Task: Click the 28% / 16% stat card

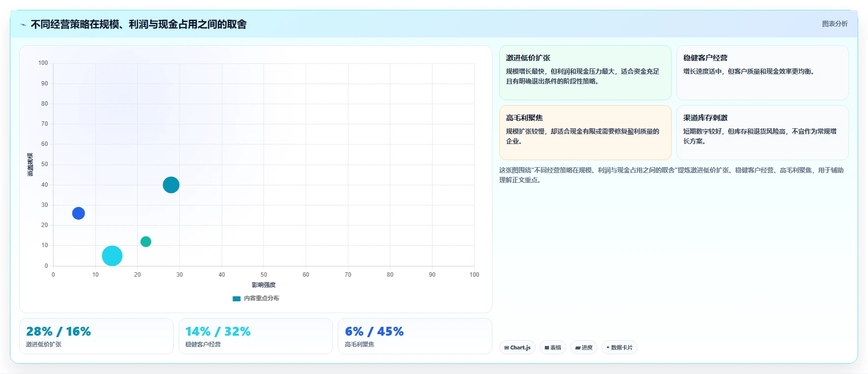Action: coord(96,336)
